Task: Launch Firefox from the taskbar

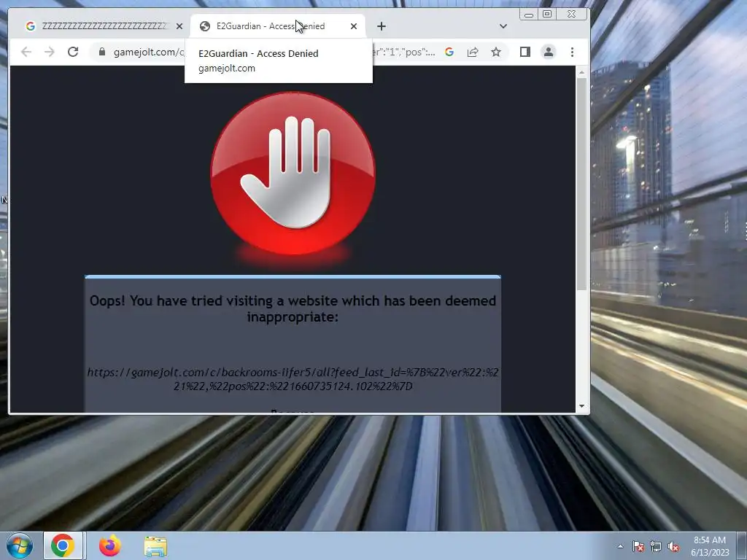Action: coord(109,545)
